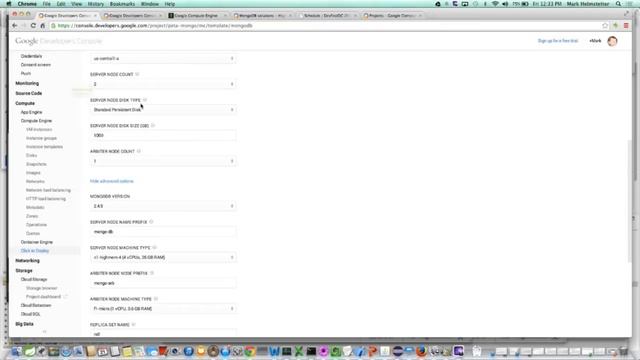Screen dimensions: 640x360
Task: Show help for Arbiter Node Count
Action: pyautogui.click(x=139, y=151)
